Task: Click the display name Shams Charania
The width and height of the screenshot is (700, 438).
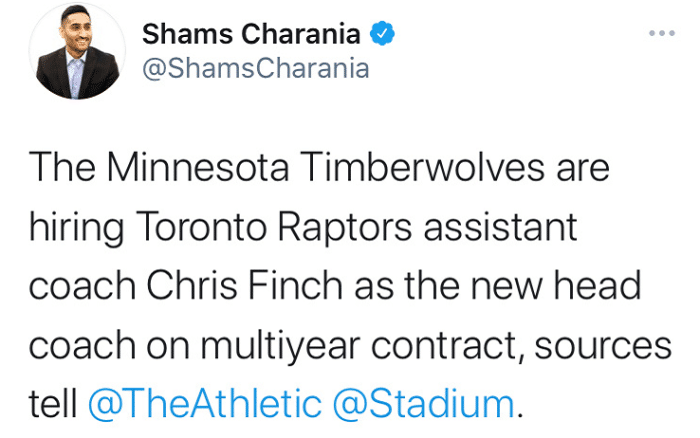Action: tap(251, 34)
